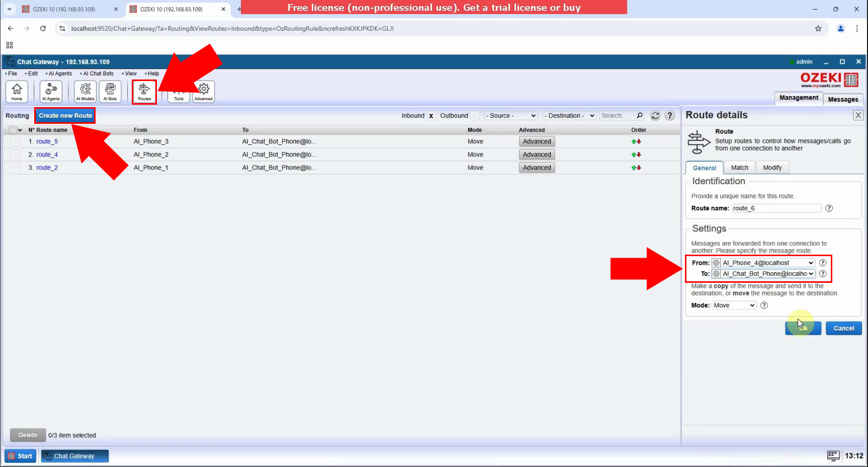The height and width of the screenshot is (467, 868).
Task: Expand the select-all dropdown arrow
Action: click(20, 130)
